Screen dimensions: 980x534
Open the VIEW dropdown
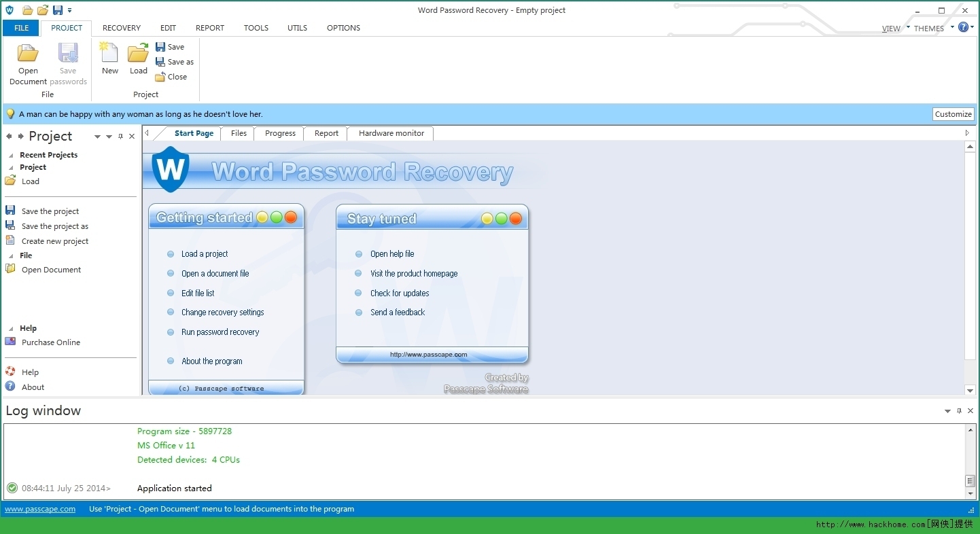coord(895,29)
